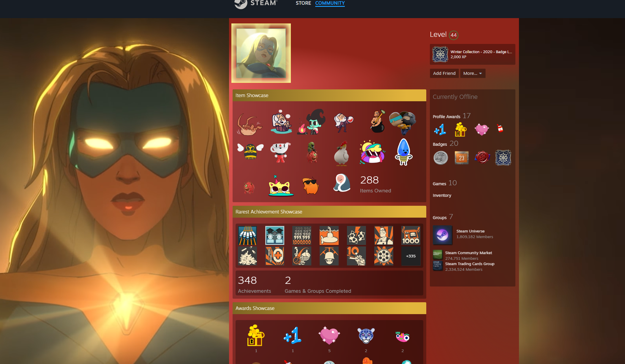Open the Inventory link
Image resolution: width=625 pixels, height=364 pixels.
(442, 195)
